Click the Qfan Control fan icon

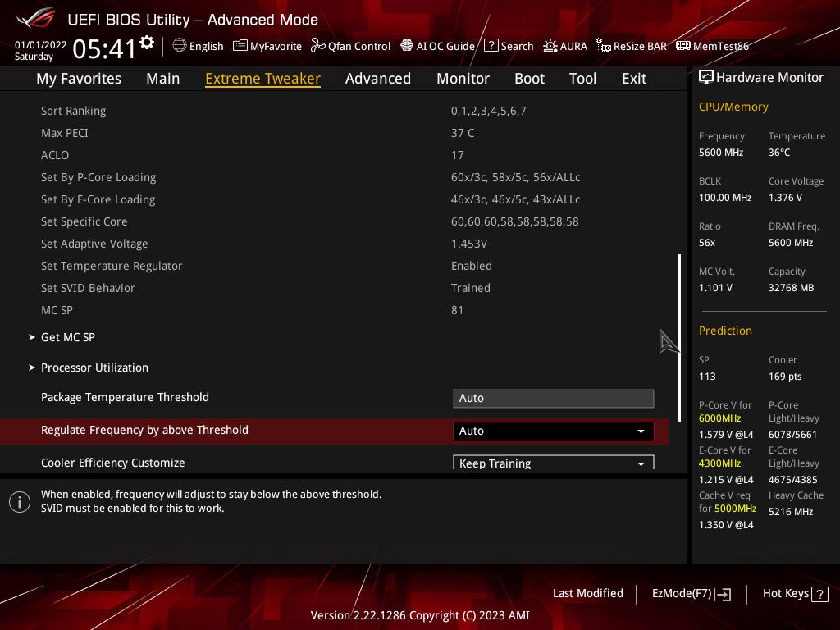pos(317,46)
